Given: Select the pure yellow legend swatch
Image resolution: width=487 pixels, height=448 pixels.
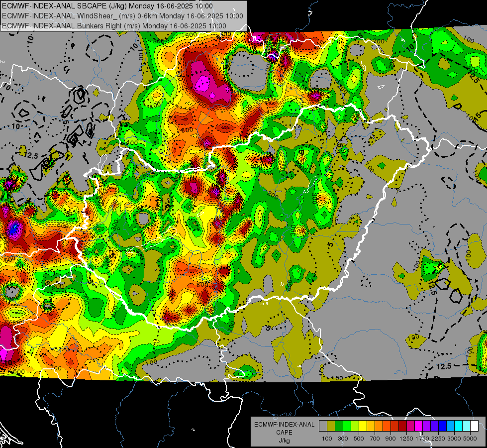Looking at the screenshot, I should 363,426.
